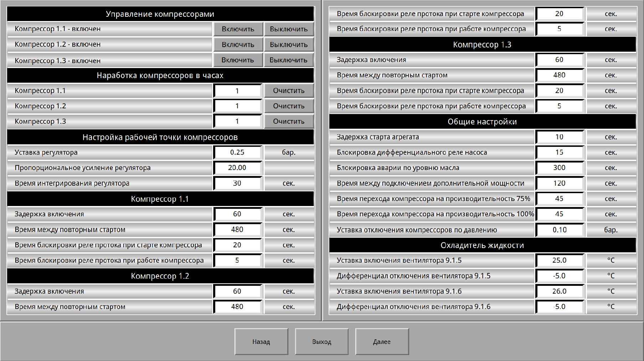Screen dimensions: 644x361
Task: Edit Время между повторным стартом for Компрессор 1.3
Action: pyautogui.click(x=559, y=75)
